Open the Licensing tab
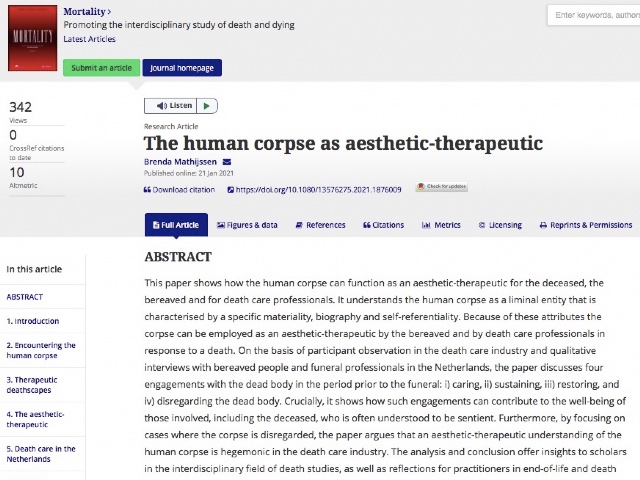The image size is (640, 480). [x=499, y=225]
